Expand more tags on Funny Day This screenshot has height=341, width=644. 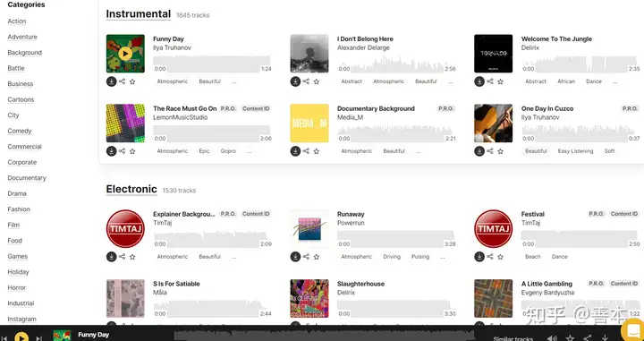point(233,81)
